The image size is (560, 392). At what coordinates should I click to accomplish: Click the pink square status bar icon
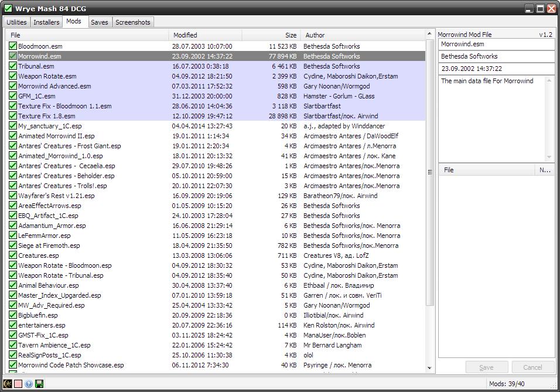[18, 384]
